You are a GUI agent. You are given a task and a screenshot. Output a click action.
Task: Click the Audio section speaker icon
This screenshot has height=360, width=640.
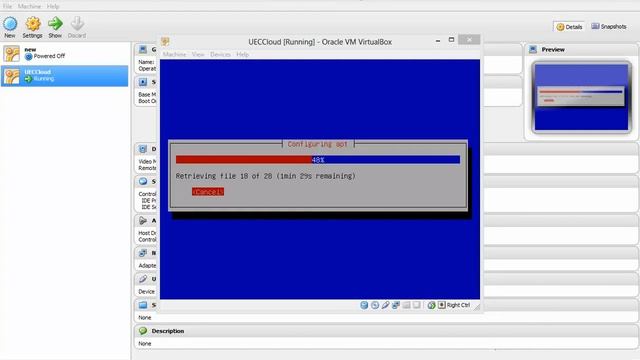pyautogui.click(x=143, y=220)
